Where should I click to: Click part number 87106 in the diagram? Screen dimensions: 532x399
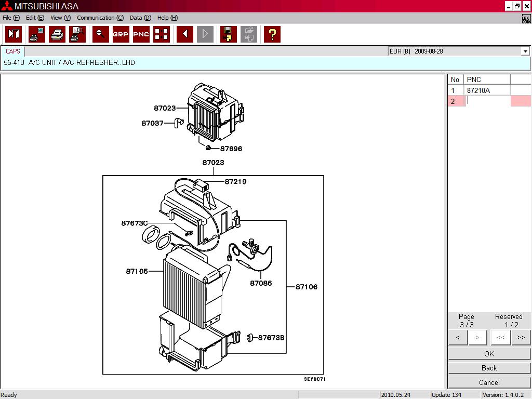point(307,287)
